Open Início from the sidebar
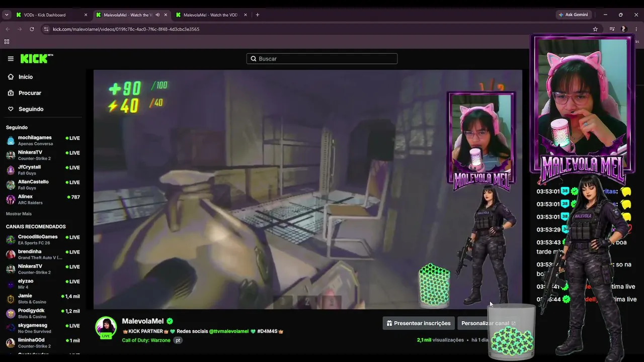644x362 pixels. (x=25, y=77)
